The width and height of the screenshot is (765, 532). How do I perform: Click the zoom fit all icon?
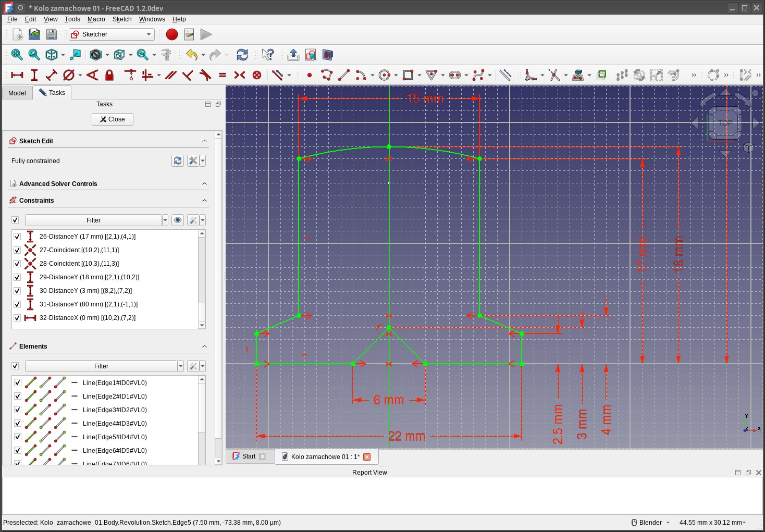17,55
